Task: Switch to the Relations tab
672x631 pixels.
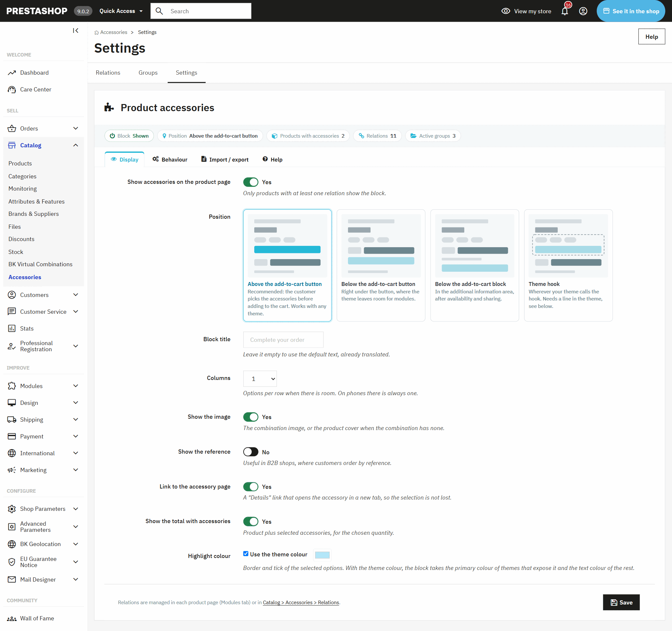Action: click(x=108, y=73)
